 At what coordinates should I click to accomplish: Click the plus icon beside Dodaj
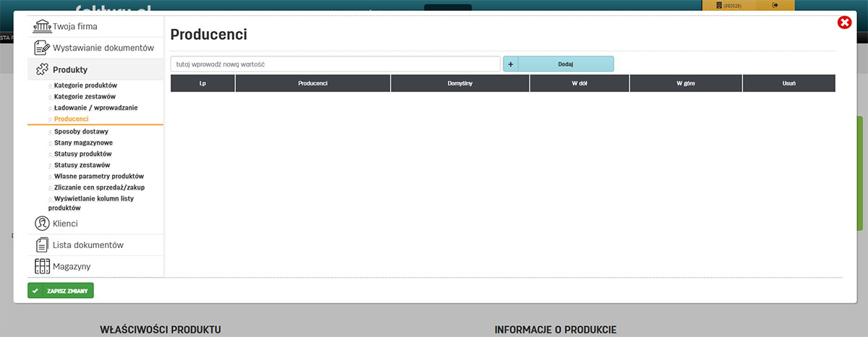tap(511, 64)
